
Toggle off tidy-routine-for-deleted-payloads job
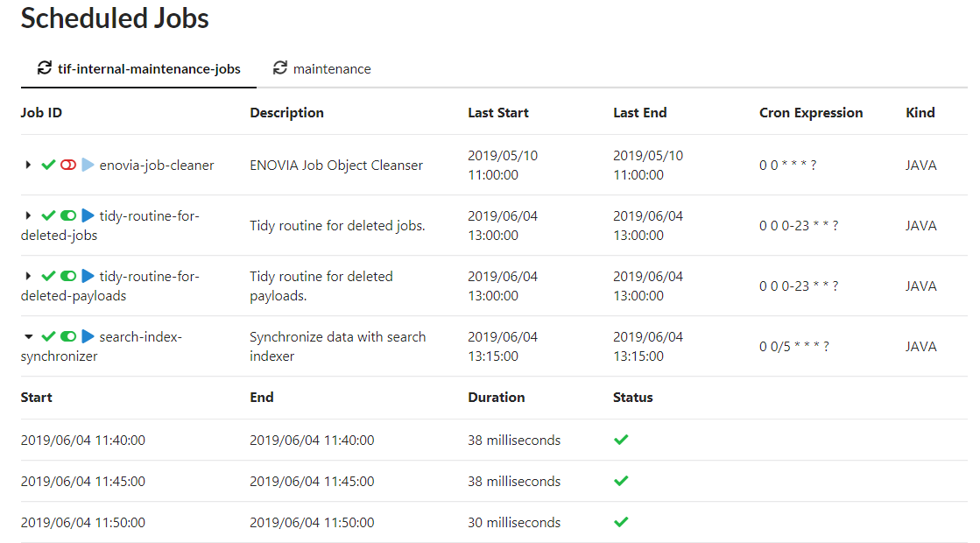coord(68,276)
